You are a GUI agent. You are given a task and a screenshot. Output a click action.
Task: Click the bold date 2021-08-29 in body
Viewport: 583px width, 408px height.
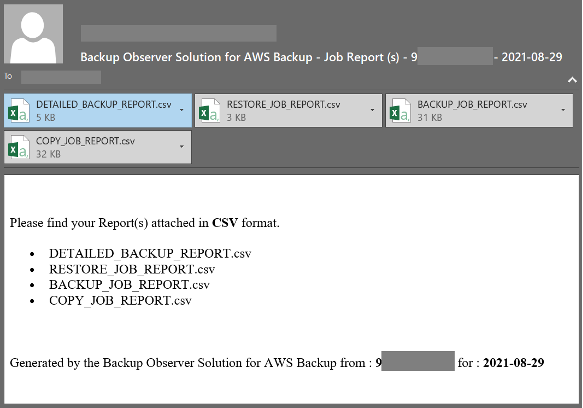pyautogui.click(x=513, y=362)
